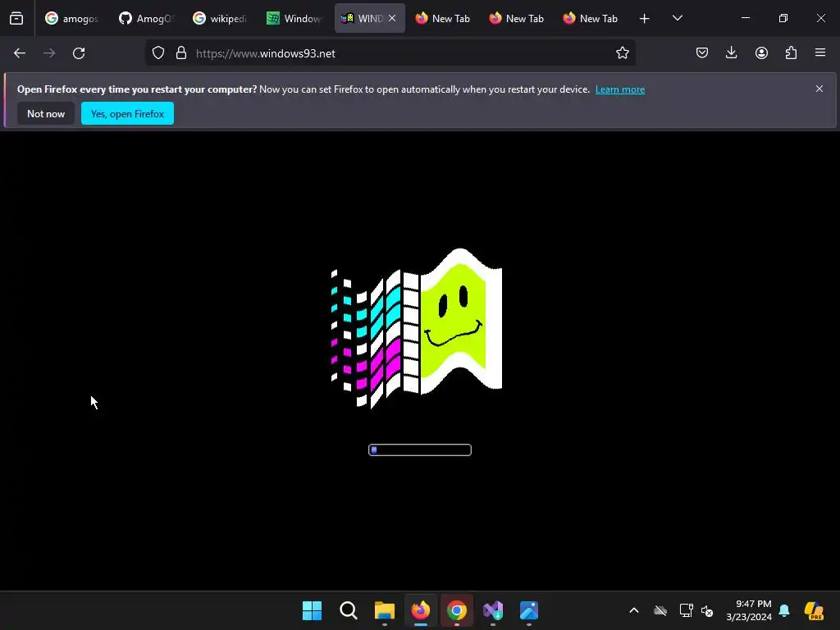Open the Photos app from taskbar
The height and width of the screenshot is (630, 840).
(x=529, y=610)
